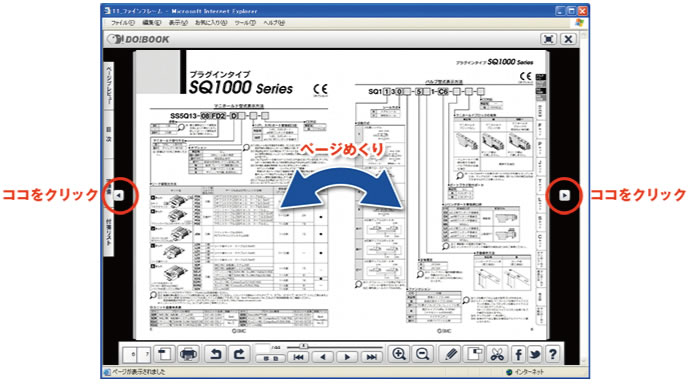Select the pencil annotation tool
The height and width of the screenshot is (386, 697).
(451, 354)
